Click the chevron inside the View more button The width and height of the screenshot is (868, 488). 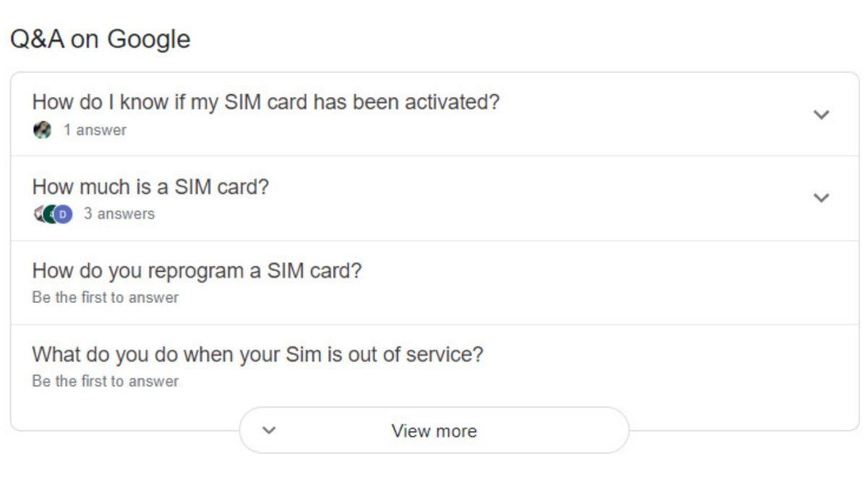pos(268,431)
